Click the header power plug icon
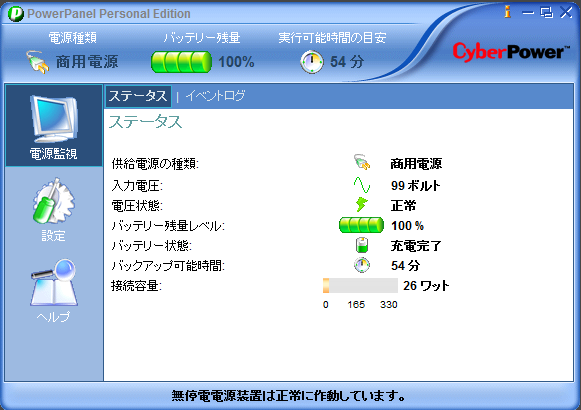The height and width of the screenshot is (410, 581). [37, 62]
